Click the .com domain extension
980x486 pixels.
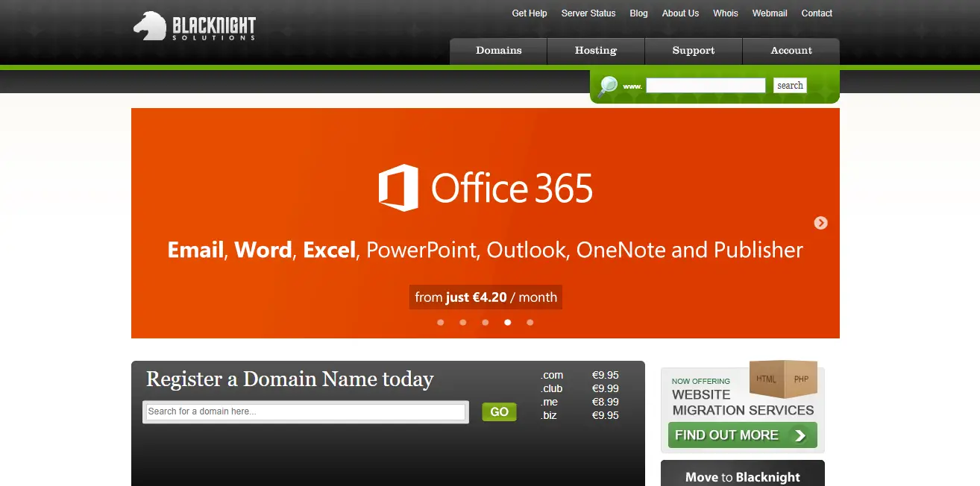click(x=552, y=375)
